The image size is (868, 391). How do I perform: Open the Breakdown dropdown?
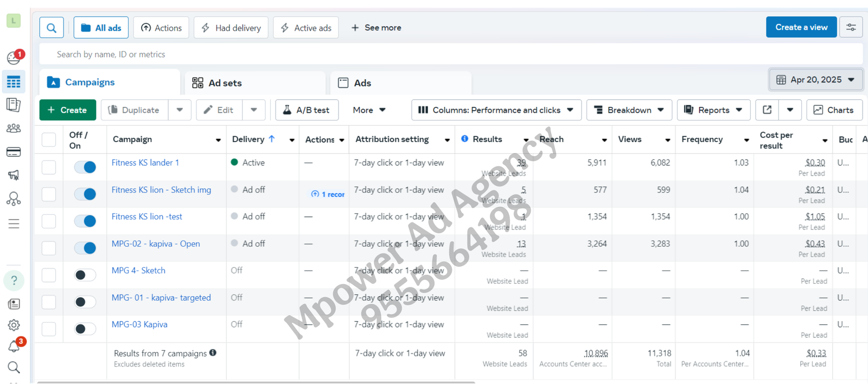(x=629, y=110)
